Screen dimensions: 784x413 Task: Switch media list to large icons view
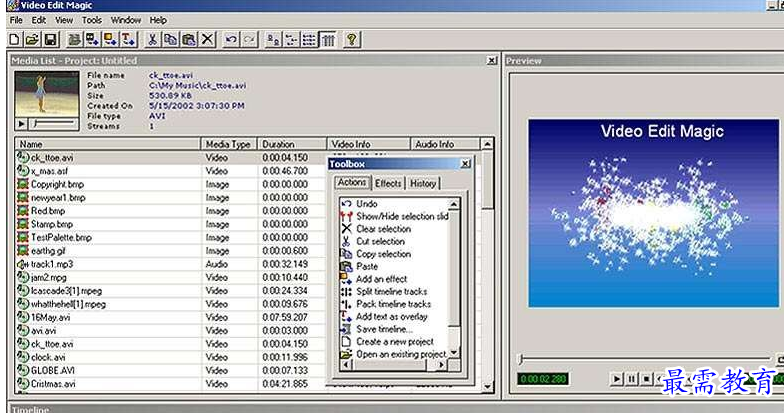(273, 40)
